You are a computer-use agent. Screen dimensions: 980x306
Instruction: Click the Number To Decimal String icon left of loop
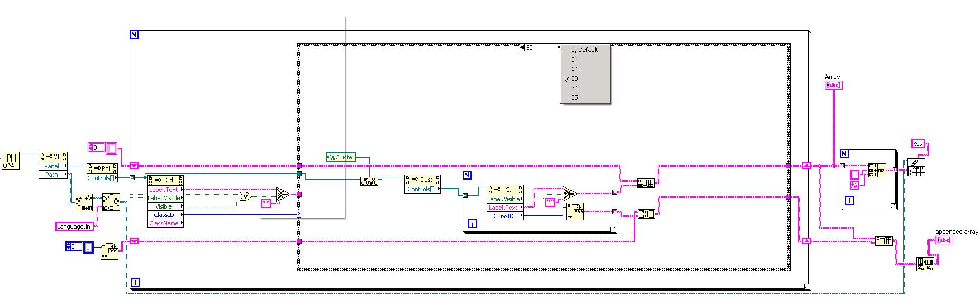click(x=110, y=251)
